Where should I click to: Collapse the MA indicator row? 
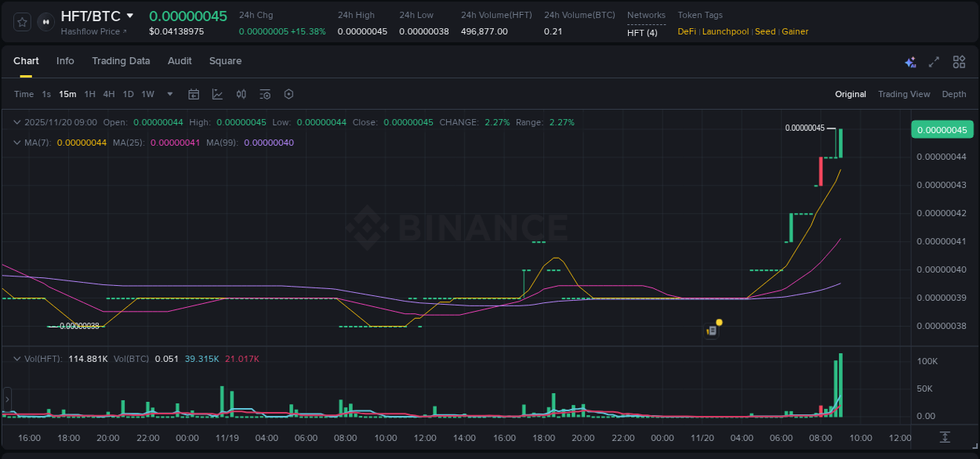point(16,143)
